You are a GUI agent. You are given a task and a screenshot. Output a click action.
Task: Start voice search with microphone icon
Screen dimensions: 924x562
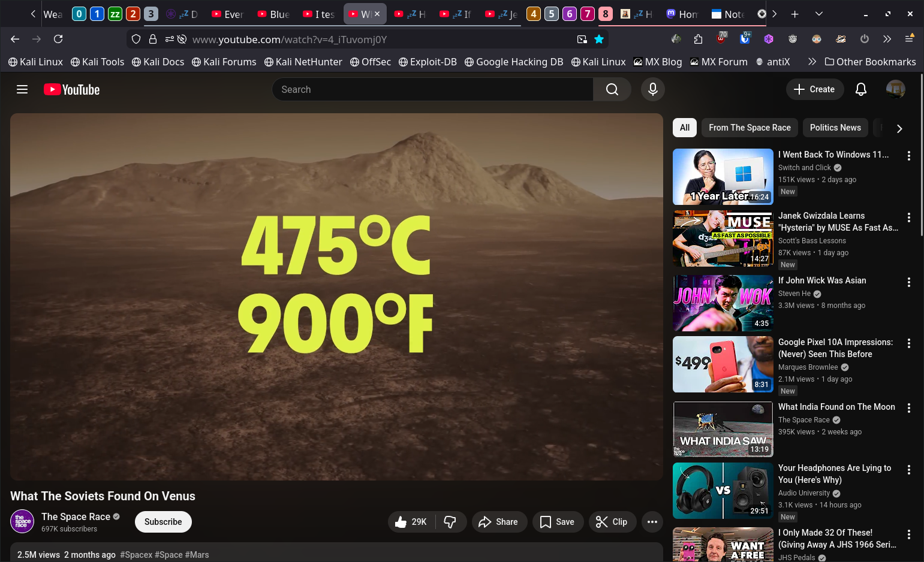tap(652, 89)
